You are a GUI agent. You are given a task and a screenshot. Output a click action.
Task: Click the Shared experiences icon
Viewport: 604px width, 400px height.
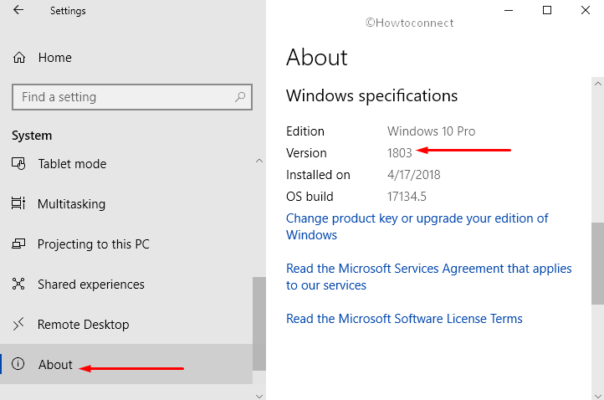coord(18,284)
